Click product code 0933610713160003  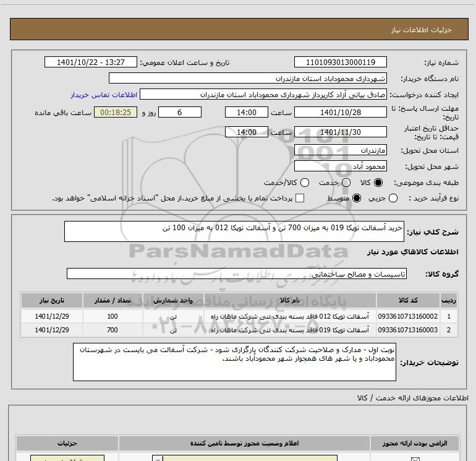408,330
